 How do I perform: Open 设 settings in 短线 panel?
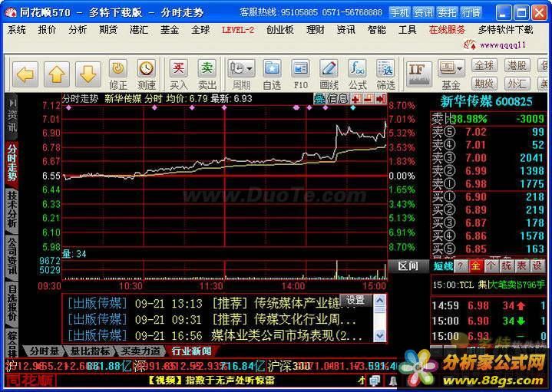pyautogui.click(x=537, y=266)
